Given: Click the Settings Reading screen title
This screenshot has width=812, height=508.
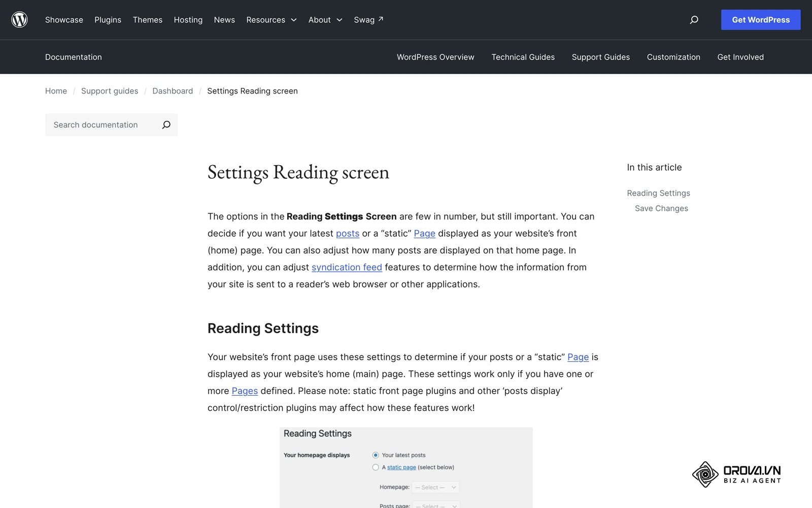Looking at the screenshot, I should point(298,172).
